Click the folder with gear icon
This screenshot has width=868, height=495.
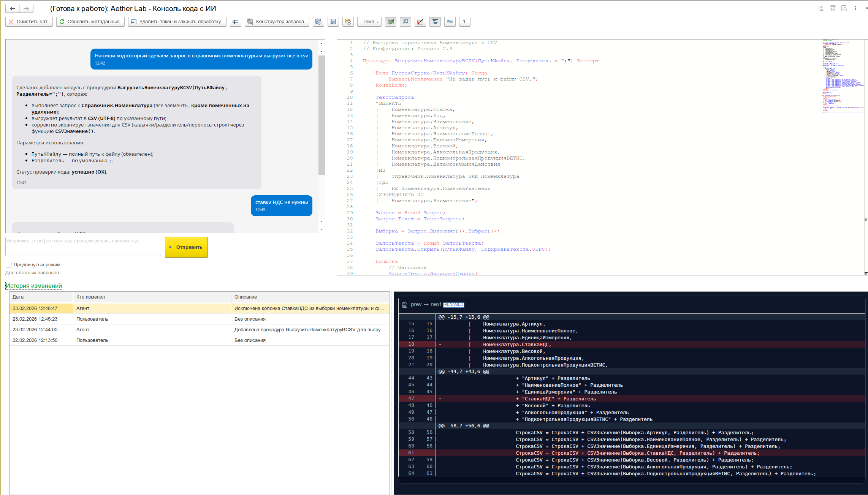348,22
